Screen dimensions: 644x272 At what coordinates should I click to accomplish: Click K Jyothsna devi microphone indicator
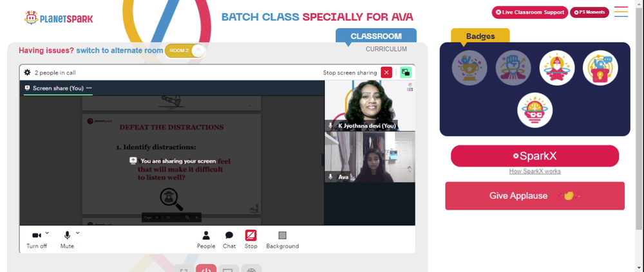click(x=330, y=125)
